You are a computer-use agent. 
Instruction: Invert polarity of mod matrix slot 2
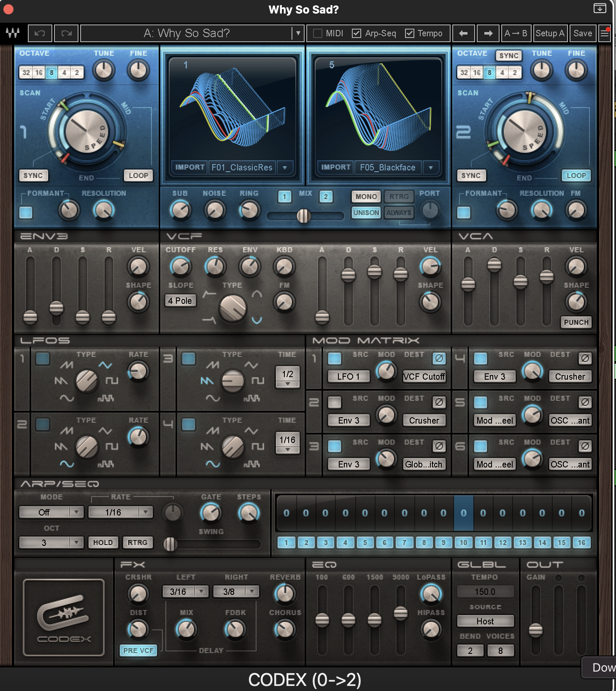[439, 402]
